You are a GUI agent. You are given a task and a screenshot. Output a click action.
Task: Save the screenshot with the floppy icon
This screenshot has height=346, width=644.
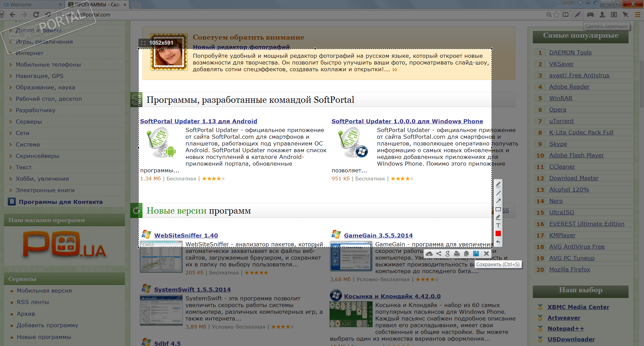[476, 254]
